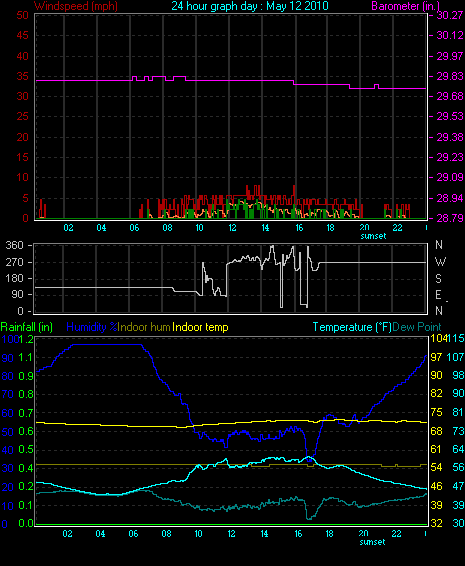This screenshot has height=566, width=465.
Task: Click the 360 degree direction axis value
Action: [x=14, y=245]
